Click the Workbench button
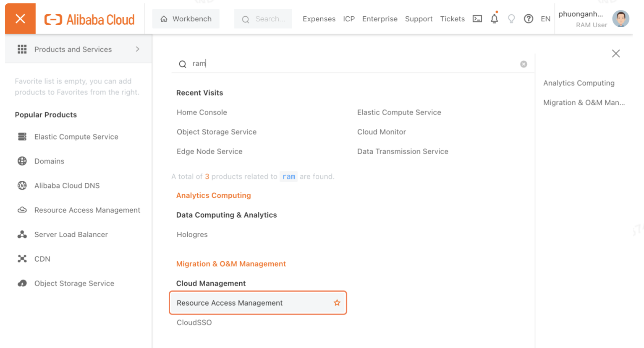644x348 pixels. point(186,19)
